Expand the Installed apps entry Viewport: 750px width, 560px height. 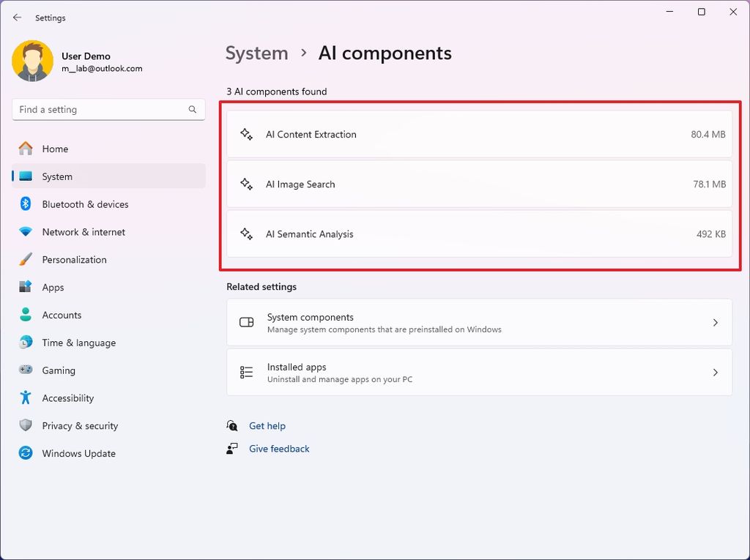click(479, 372)
